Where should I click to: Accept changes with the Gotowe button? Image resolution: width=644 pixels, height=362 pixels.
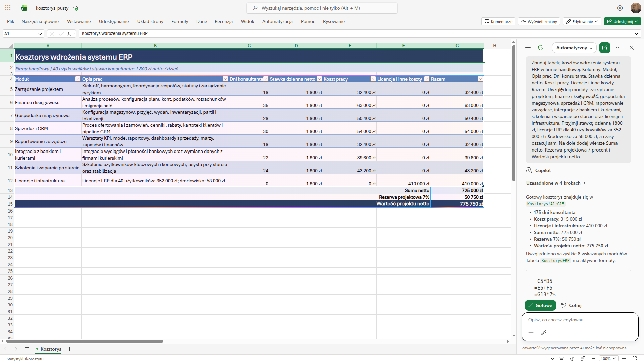[x=540, y=305]
